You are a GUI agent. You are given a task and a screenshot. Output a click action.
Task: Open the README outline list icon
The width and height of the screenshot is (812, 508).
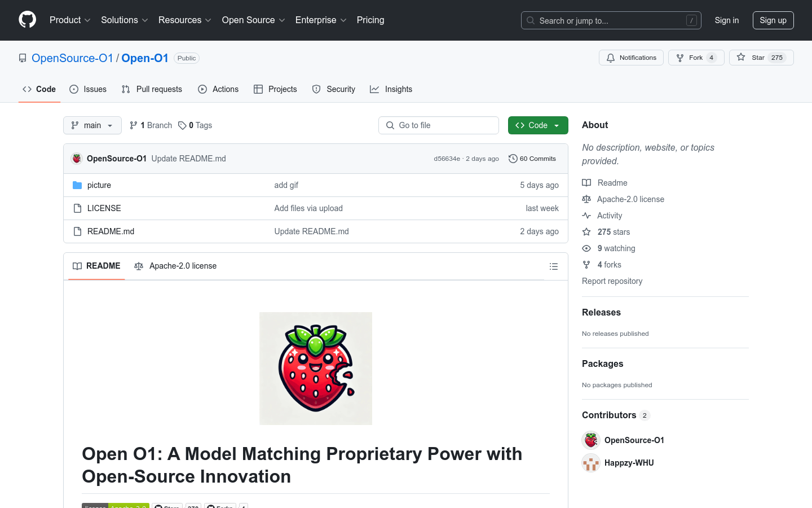554,266
